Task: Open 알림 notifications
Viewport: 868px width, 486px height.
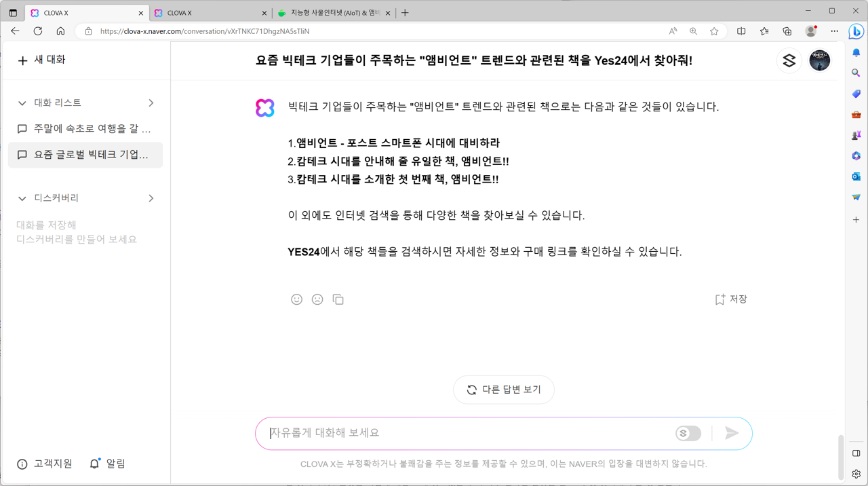Action: point(108,464)
